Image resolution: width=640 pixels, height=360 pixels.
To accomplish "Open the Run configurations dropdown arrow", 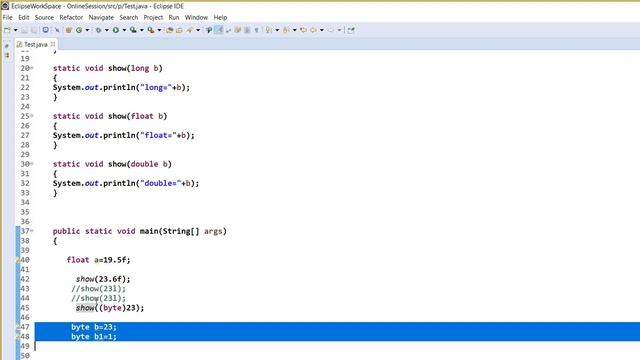I will pos(124,30).
